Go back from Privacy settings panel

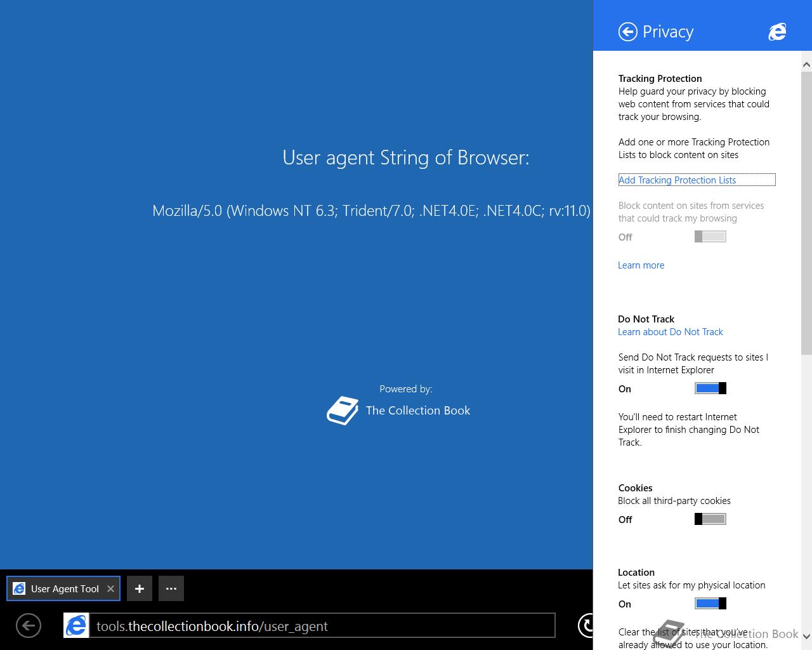click(x=627, y=32)
